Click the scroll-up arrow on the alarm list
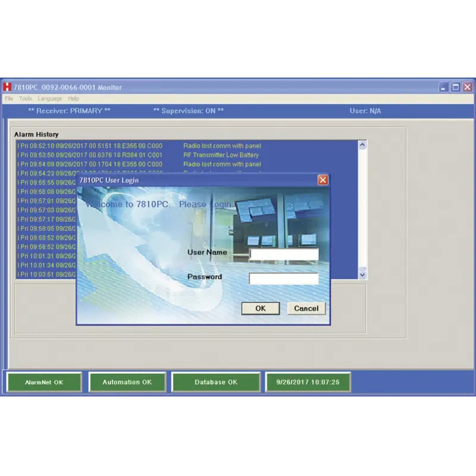This screenshot has height=476, width=476. pyautogui.click(x=362, y=143)
